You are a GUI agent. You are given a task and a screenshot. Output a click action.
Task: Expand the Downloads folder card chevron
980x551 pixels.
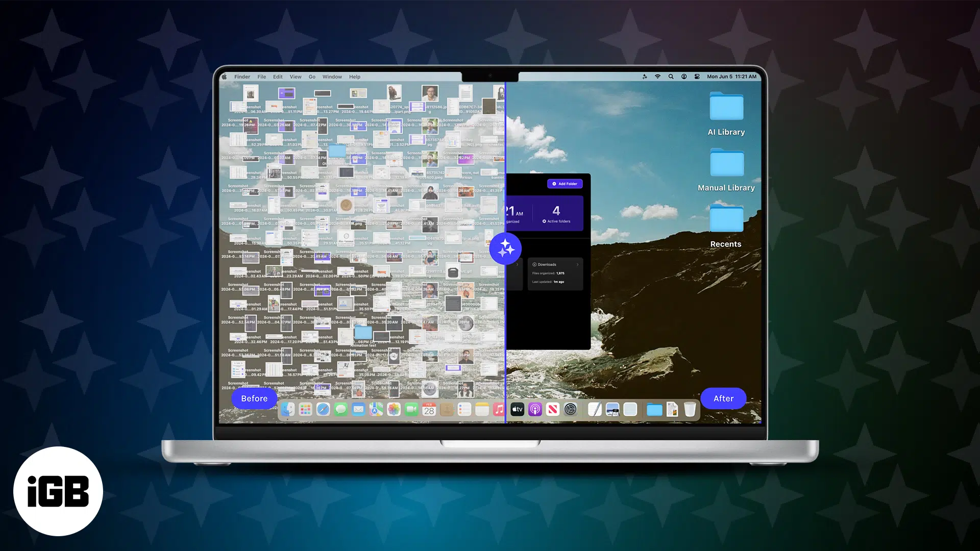(x=577, y=264)
